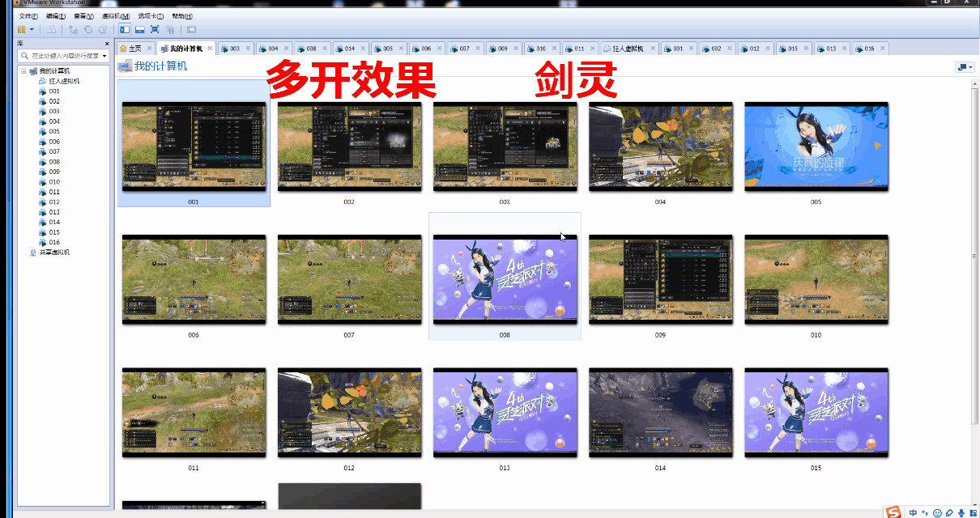This screenshot has width=980, height=518.
Task: Click the IME emoji smiley icon
Action: click(x=937, y=512)
